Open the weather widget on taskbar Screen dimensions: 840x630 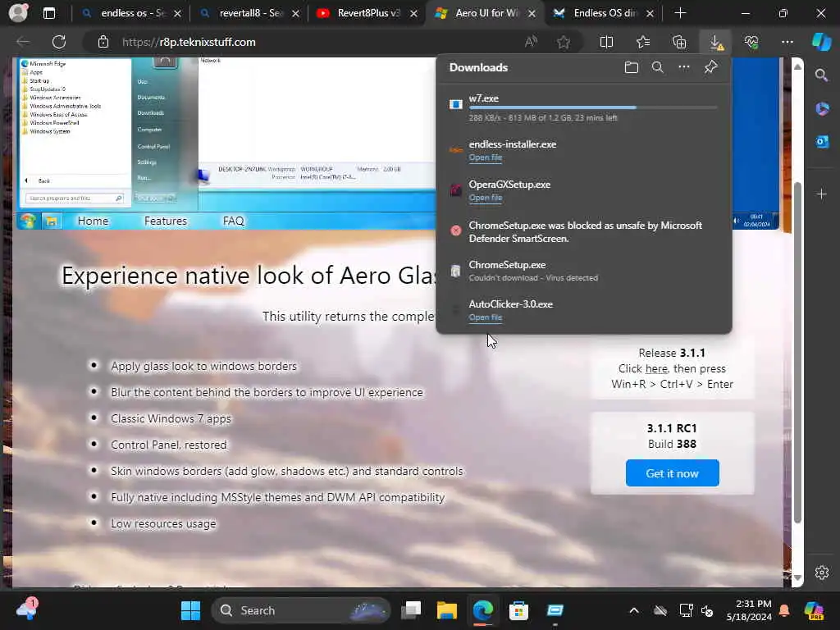[27, 609]
